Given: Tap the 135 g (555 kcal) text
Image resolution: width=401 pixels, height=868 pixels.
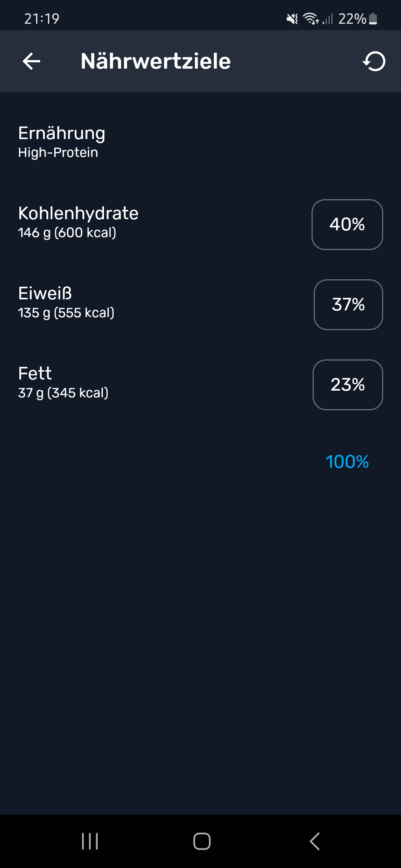Looking at the screenshot, I should click(x=66, y=313).
